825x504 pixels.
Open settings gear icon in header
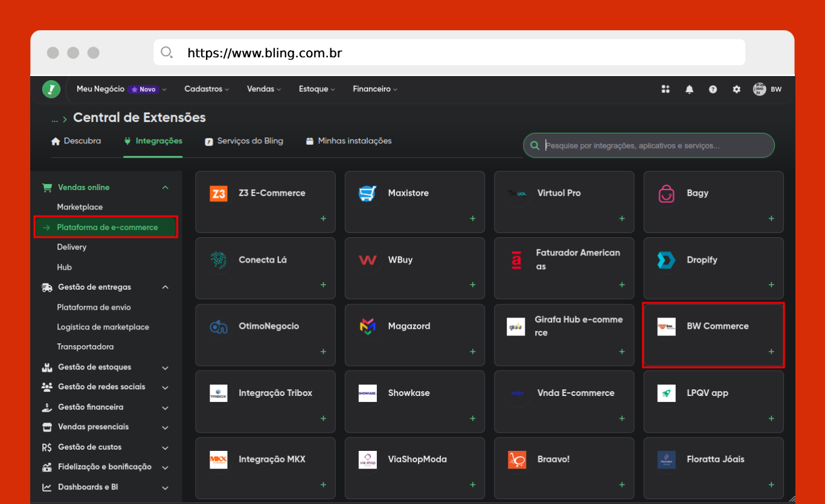[736, 89]
